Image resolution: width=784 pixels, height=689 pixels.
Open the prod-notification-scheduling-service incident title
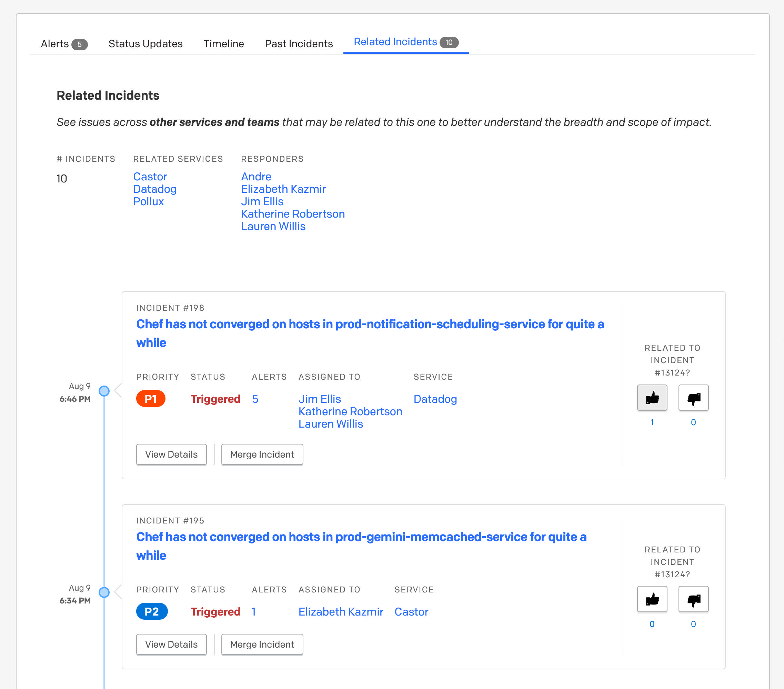[370, 324]
